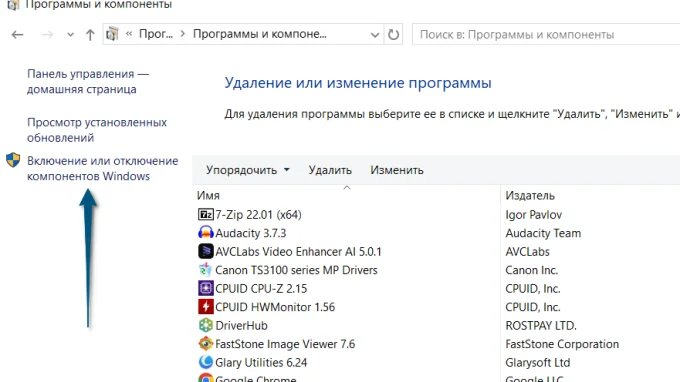Screen dimensions: 680x382
Task: Select the '7-Zip 22.01 (x64)' entry
Action: (x=258, y=215)
